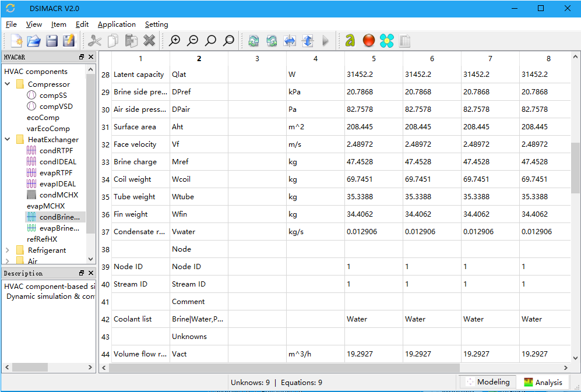Select condIDEAL heat exchanger
Screen dimensions: 581x392
tap(58, 161)
